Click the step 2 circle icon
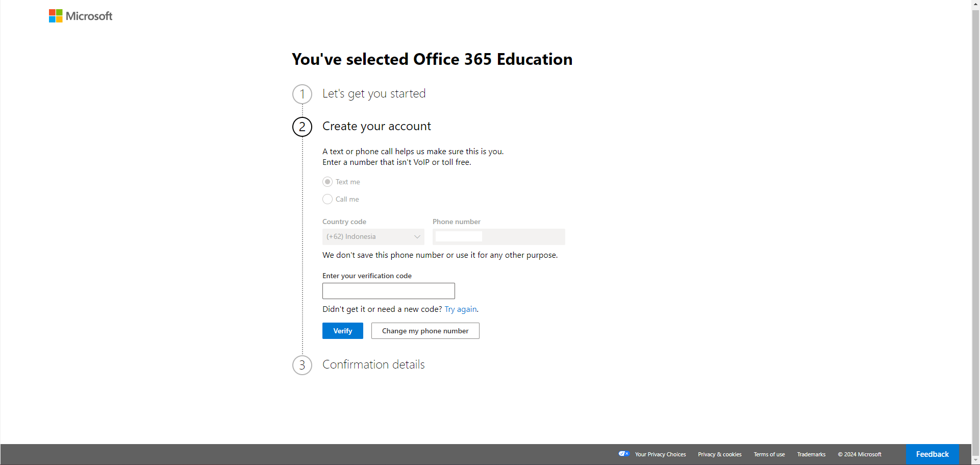Screen dimensions: 980x465 [302, 127]
